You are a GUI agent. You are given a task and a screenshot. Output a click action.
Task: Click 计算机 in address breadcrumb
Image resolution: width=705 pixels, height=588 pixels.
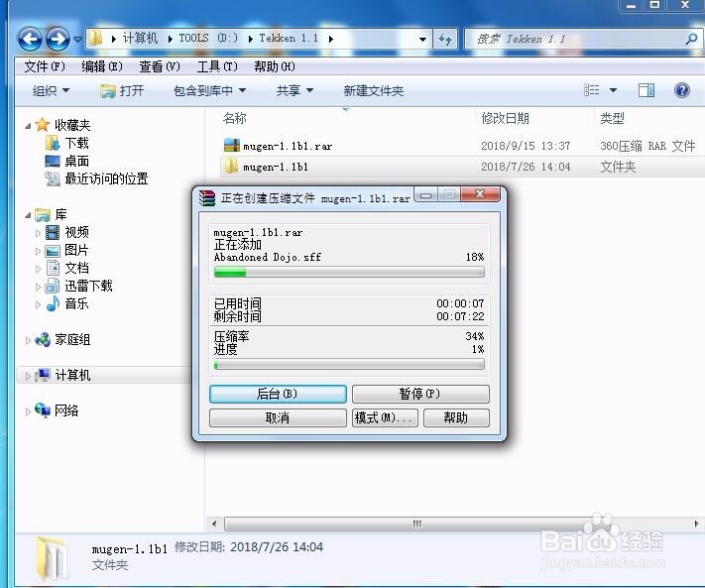pos(140,39)
